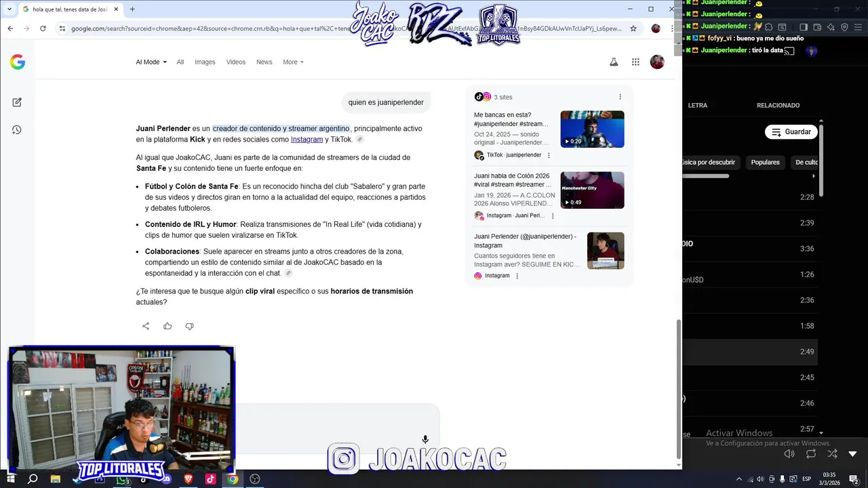Start a new AI Mode chat
Viewport: 868px width, 488px height.
click(x=17, y=102)
